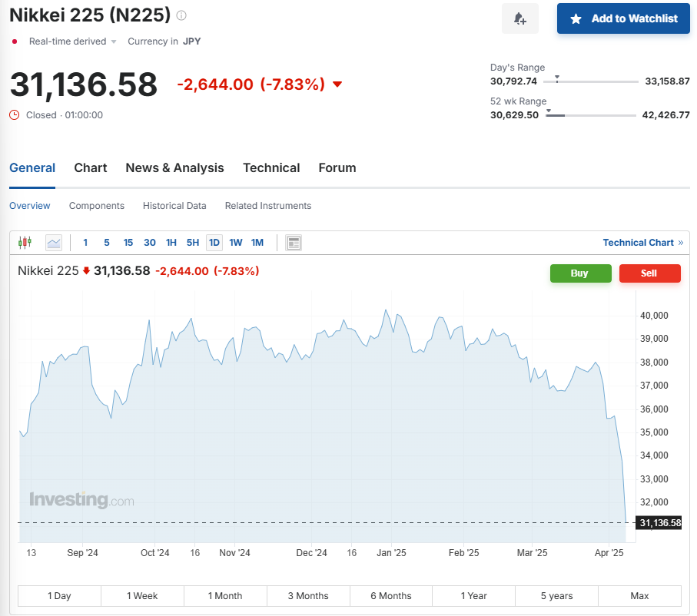
Task: Select the 1 minute interval
Action: tap(85, 243)
